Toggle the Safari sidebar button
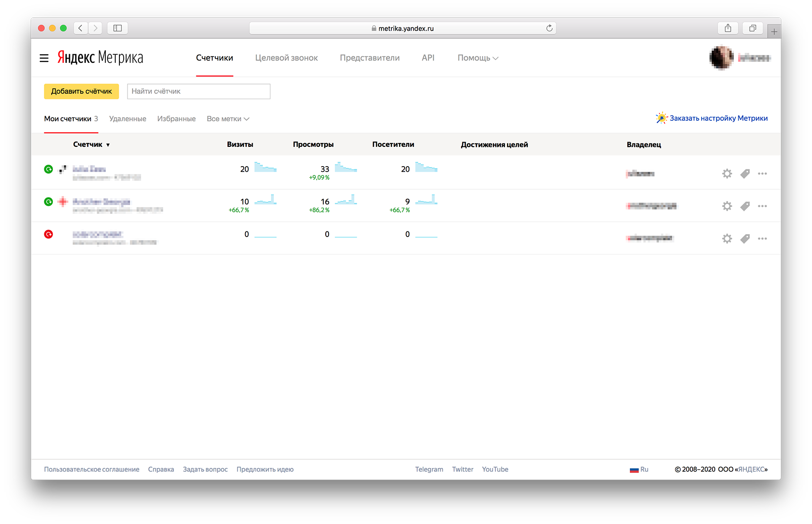Screen dimensions: 812x524 pyautogui.click(x=118, y=28)
